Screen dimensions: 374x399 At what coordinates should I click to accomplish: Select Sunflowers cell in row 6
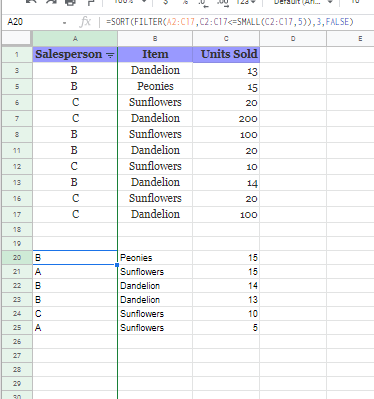coord(155,102)
